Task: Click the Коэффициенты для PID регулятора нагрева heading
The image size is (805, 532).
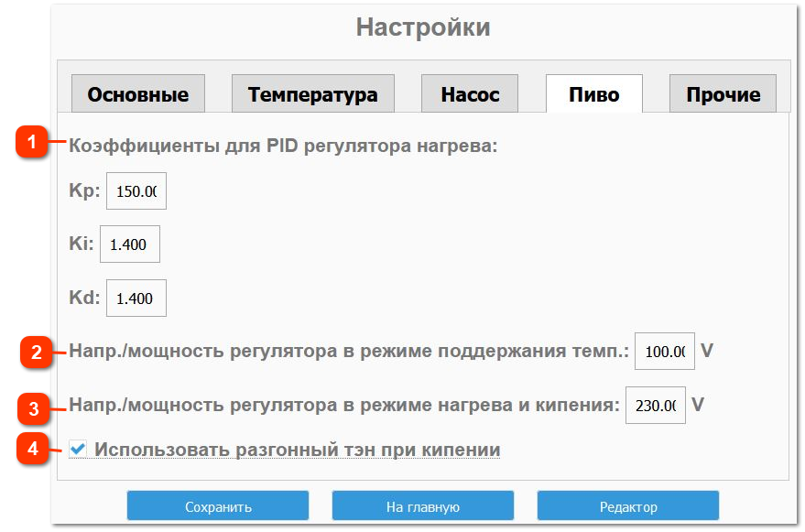Action: pyautogui.click(x=283, y=146)
